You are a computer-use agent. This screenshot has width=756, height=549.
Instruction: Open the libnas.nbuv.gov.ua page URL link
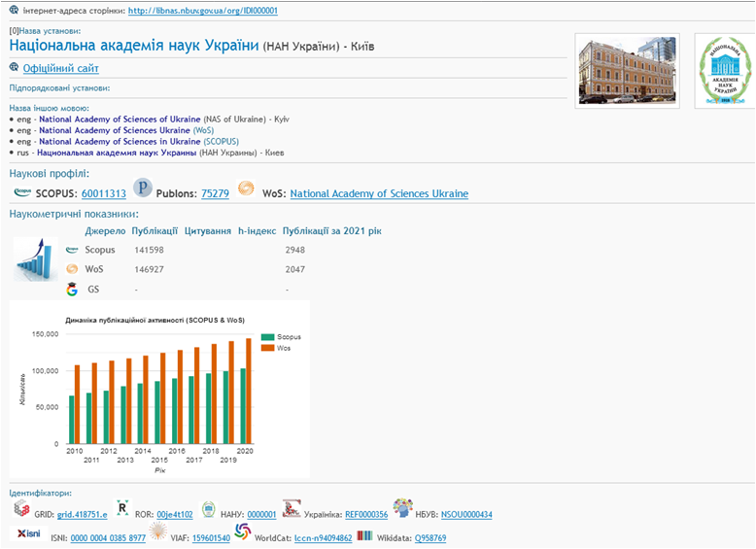pyautogui.click(x=203, y=11)
